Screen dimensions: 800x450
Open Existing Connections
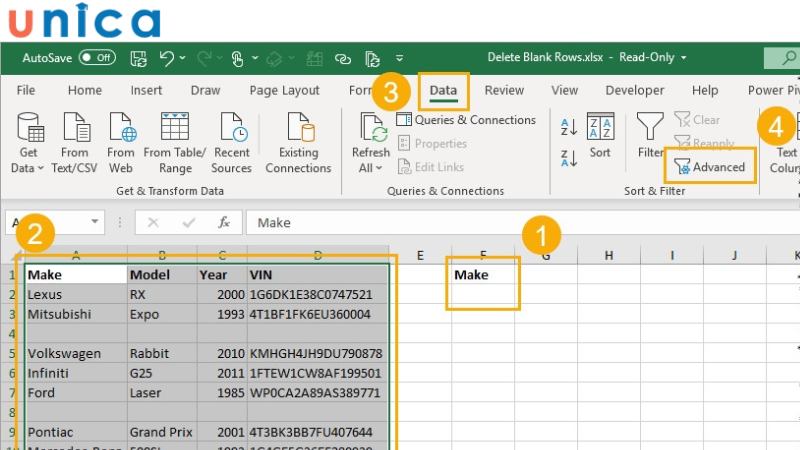tap(298, 140)
